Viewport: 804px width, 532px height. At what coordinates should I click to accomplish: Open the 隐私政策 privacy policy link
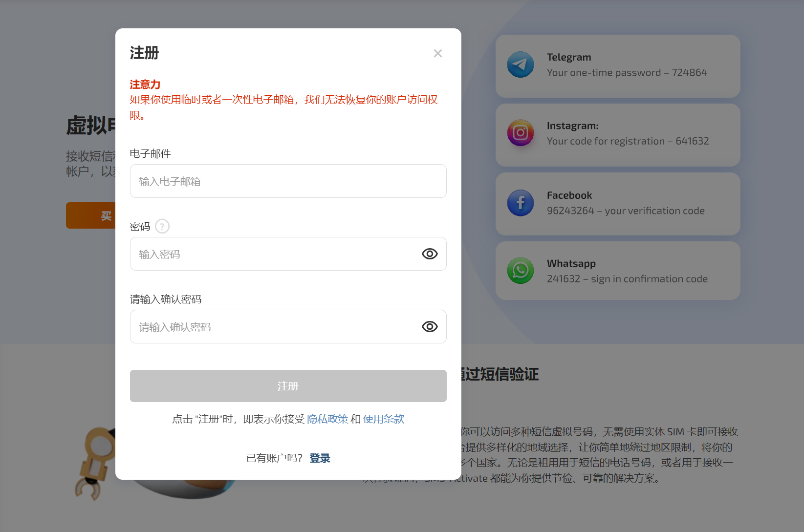327,419
